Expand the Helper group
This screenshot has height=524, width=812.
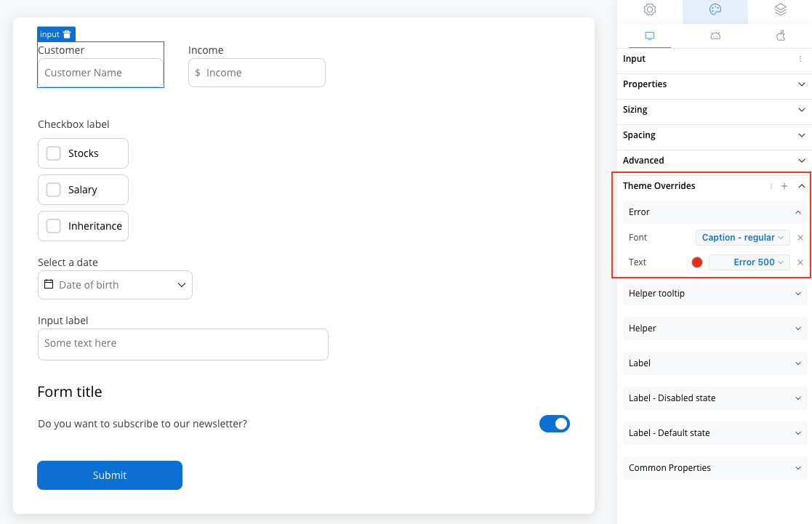tap(715, 328)
